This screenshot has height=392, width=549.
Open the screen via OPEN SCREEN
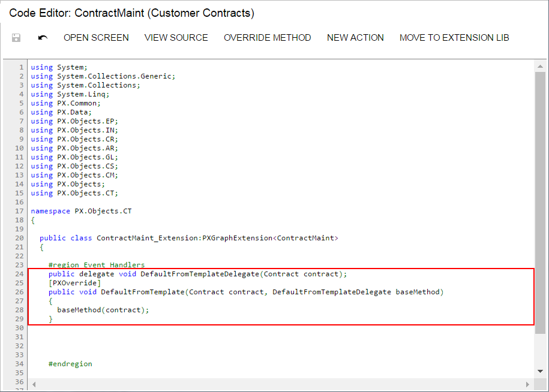96,38
